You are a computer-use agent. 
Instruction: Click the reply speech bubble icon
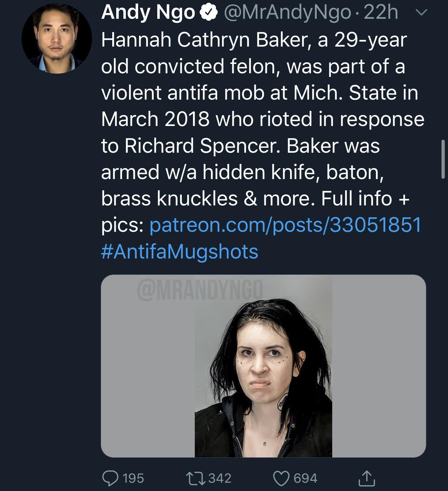pos(111,478)
